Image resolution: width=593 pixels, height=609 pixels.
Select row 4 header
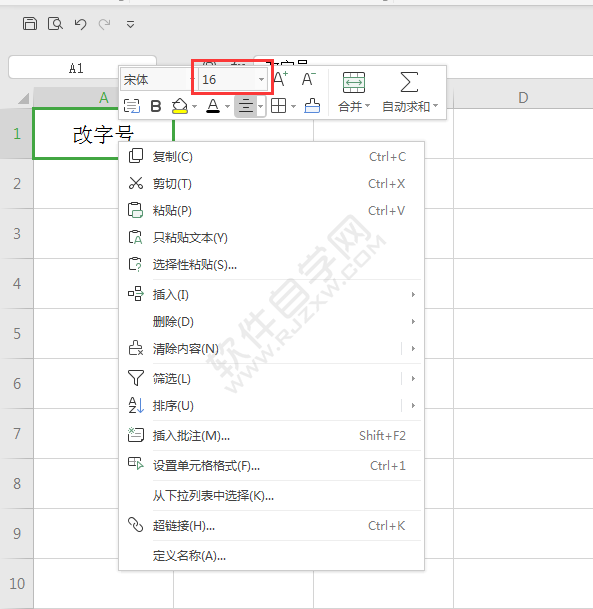point(16,284)
